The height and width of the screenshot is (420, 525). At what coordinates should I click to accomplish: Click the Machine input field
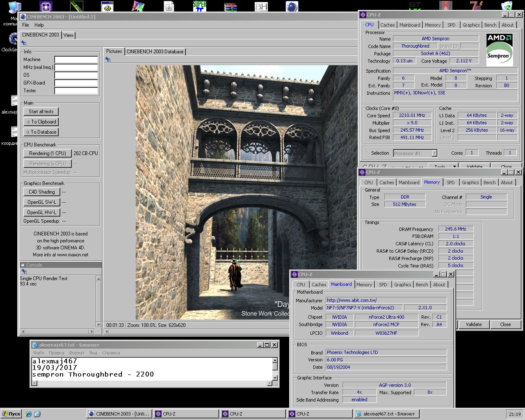click(76, 59)
